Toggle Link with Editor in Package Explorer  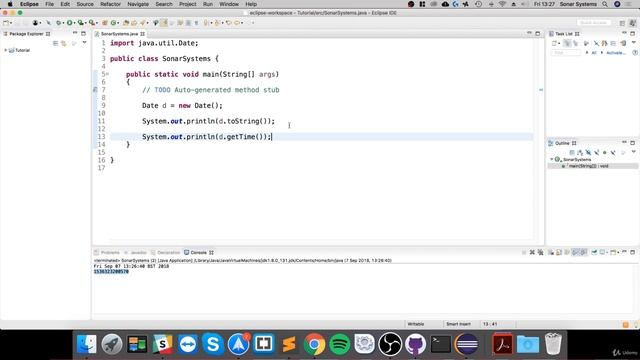(x=64, y=43)
